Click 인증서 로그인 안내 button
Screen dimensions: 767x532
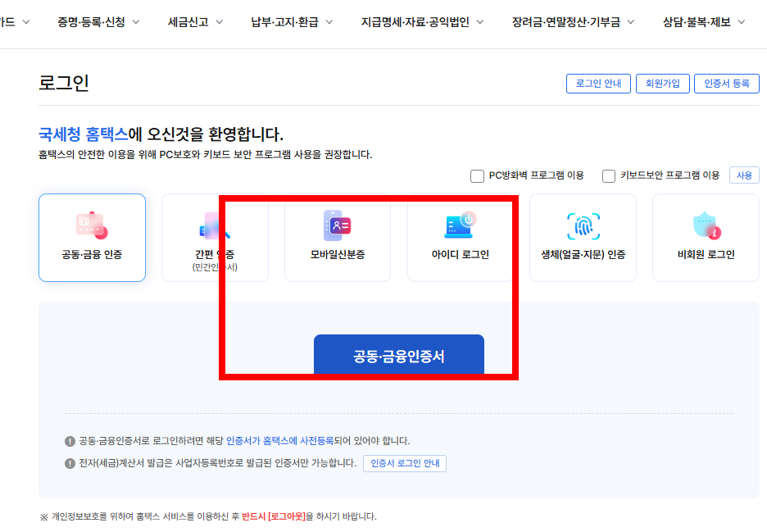pos(405,462)
